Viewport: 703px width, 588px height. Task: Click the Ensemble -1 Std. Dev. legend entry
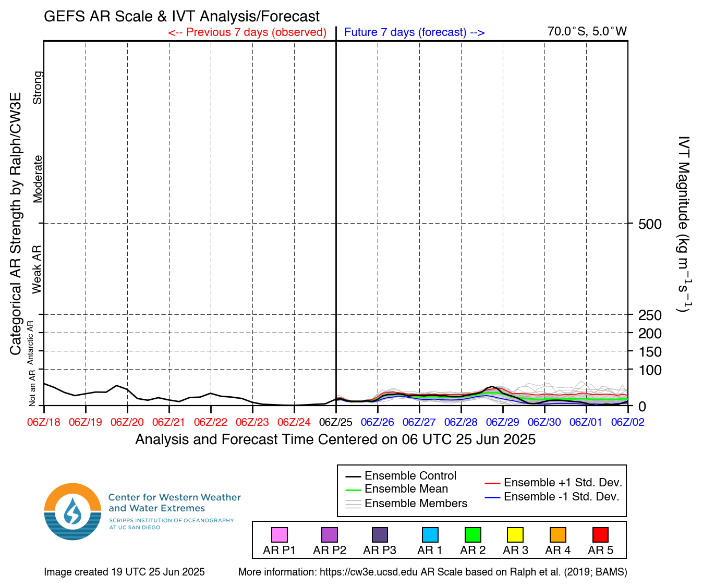point(552,497)
